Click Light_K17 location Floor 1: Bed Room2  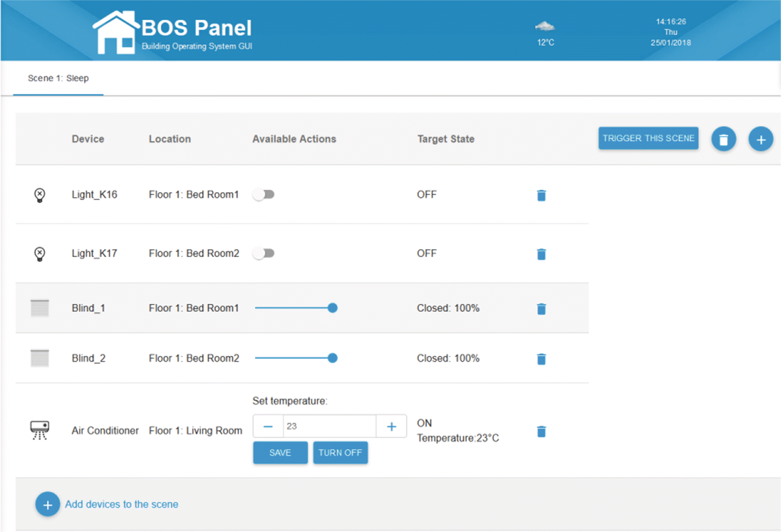194,253
